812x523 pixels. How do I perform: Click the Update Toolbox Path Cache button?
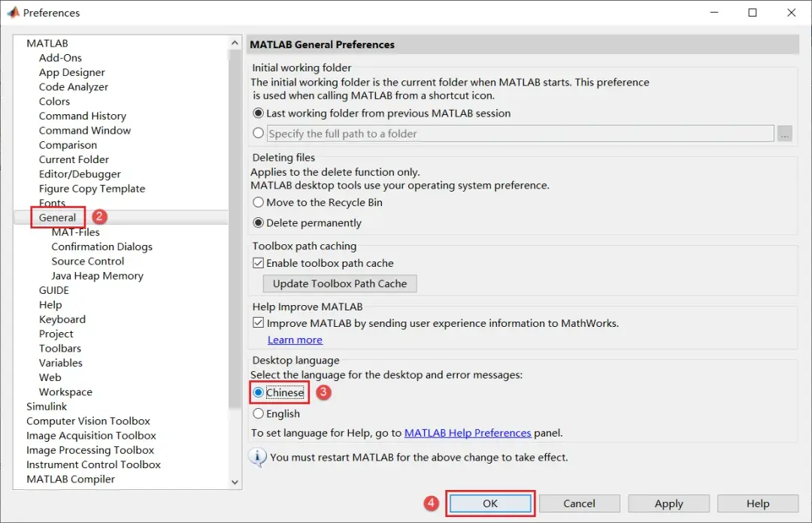[340, 284]
